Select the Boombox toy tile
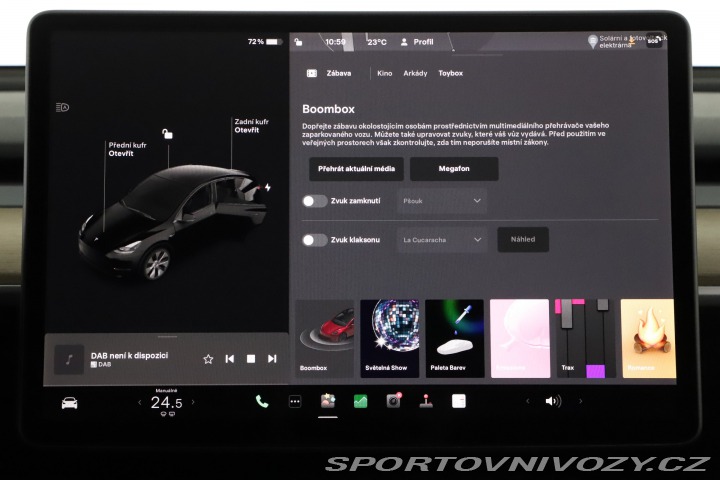720x480 pixels. point(325,338)
